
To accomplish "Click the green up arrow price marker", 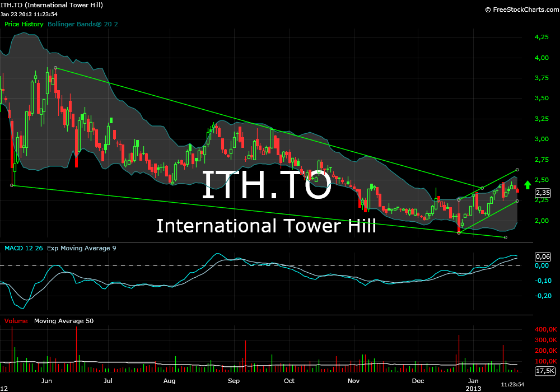I will 527,184.
